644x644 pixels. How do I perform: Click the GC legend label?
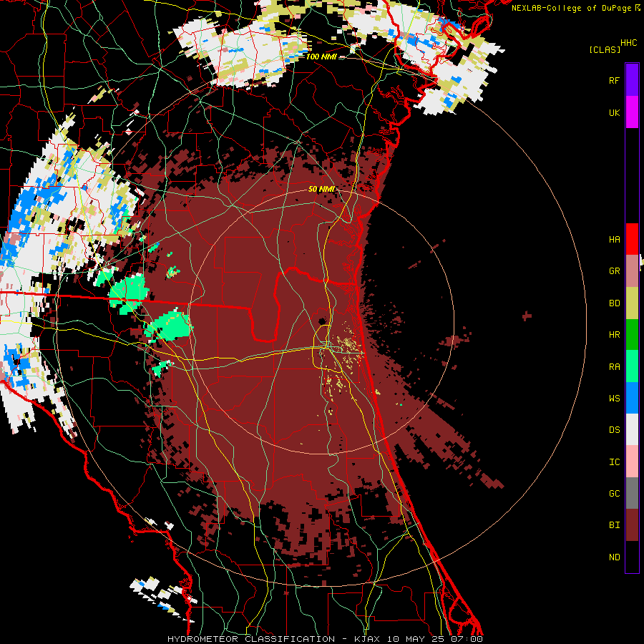point(614,494)
